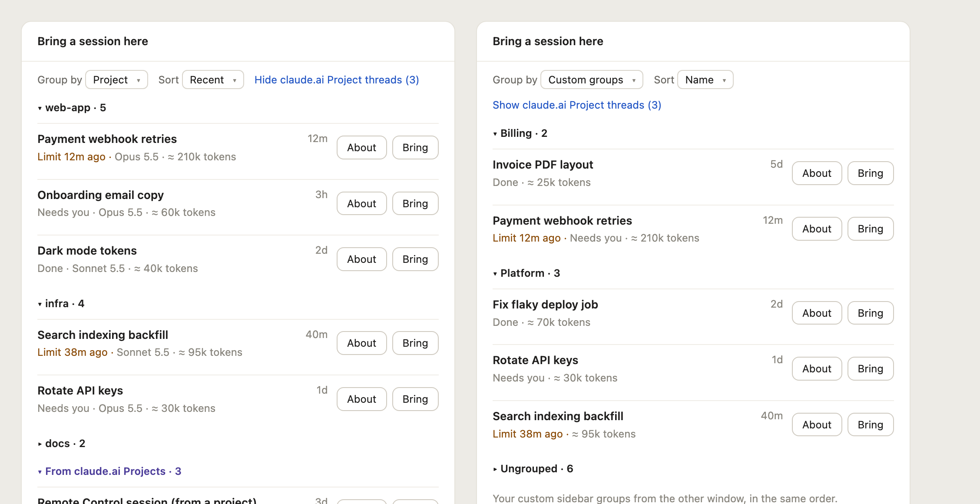This screenshot has height=504, width=980.
Task: Click the Limit 12m ago status under web-app
Action: 72,157
